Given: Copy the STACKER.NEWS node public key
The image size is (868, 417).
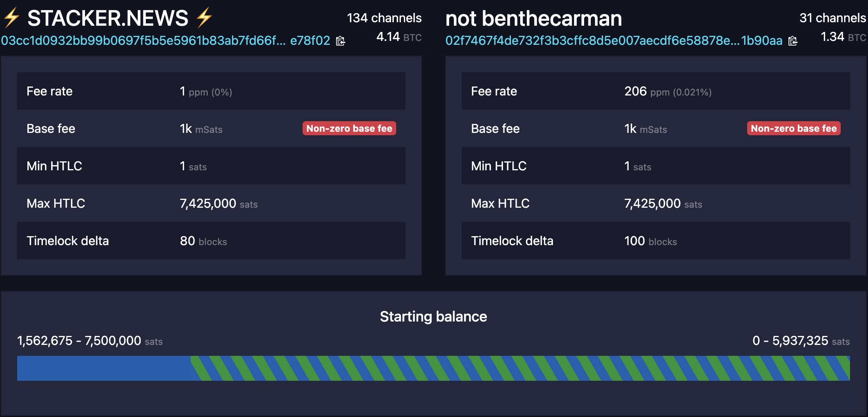Looking at the screenshot, I should click(340, 41).
